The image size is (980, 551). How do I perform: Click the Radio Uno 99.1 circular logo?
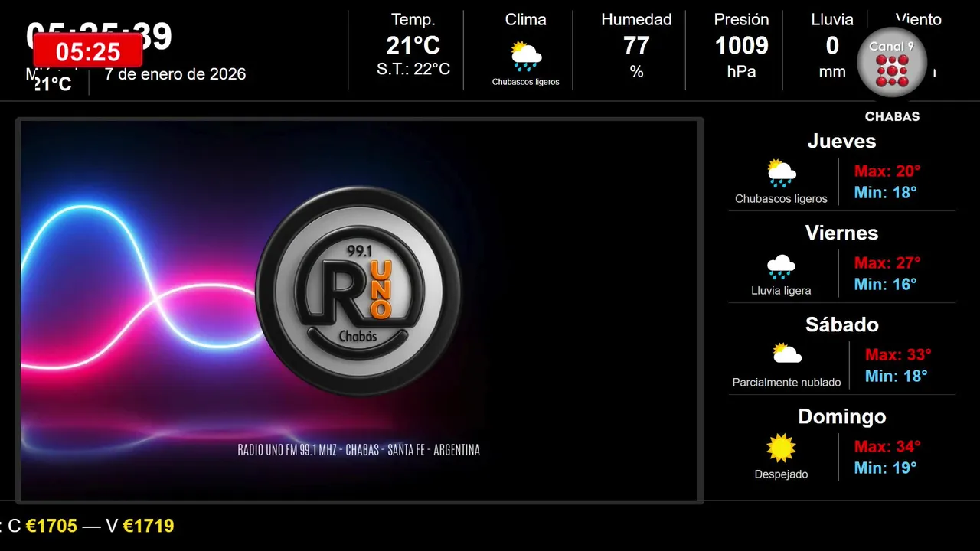[358, 291]
